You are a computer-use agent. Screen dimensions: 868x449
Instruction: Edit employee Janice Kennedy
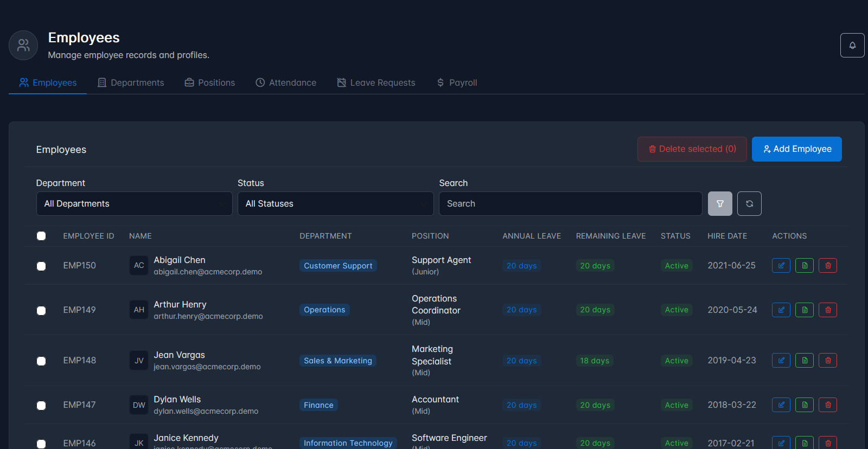pyautogui.click(x=781, y=442)
